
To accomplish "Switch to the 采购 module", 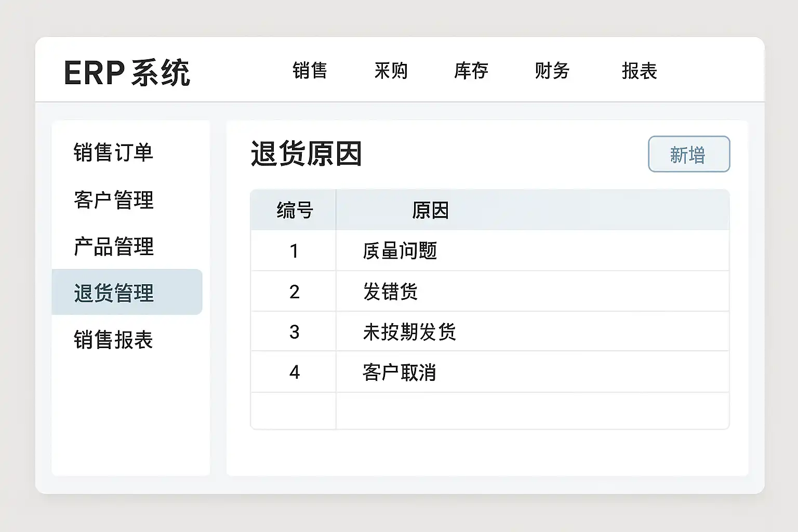I will (x=391, y=71).
